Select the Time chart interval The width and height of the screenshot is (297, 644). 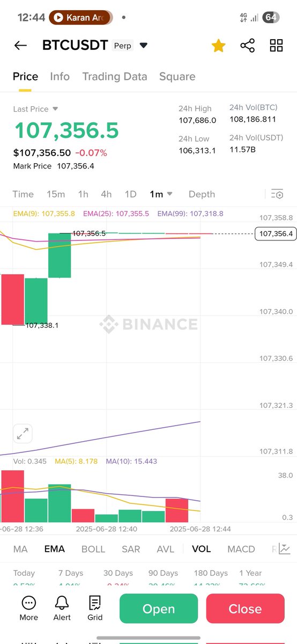pyautogui.click(x=23, y=194)
